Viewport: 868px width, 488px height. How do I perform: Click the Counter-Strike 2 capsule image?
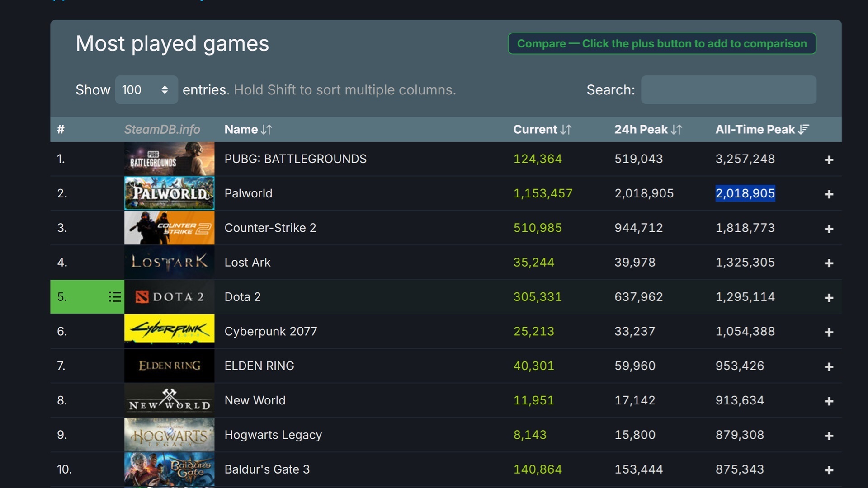pos(169,228)
